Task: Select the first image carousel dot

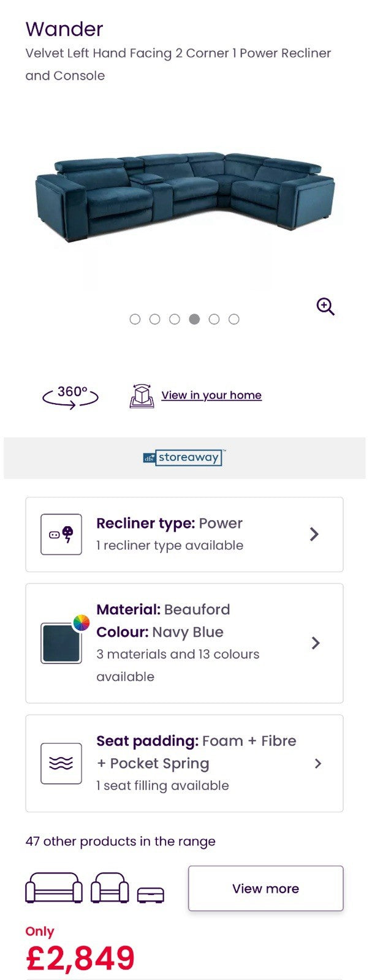Action: pos(135,319)
